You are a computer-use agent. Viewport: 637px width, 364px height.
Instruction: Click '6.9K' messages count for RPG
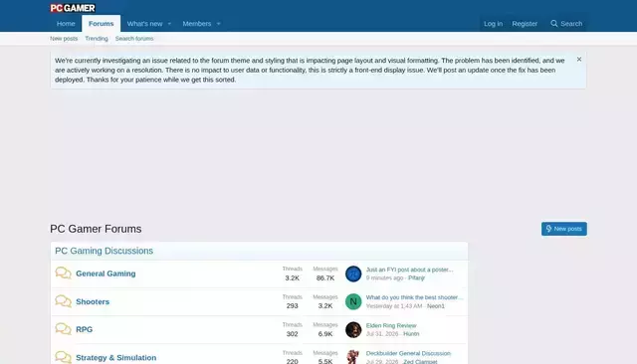325,334
